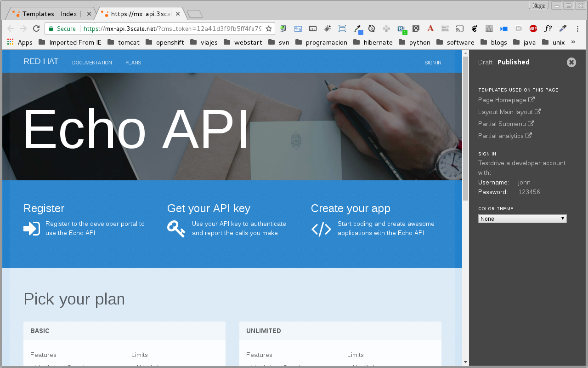Open the openshift bookmarks folder
Image resolution: width=588 pixels, height=368 pixels.
tap(164, 42)
